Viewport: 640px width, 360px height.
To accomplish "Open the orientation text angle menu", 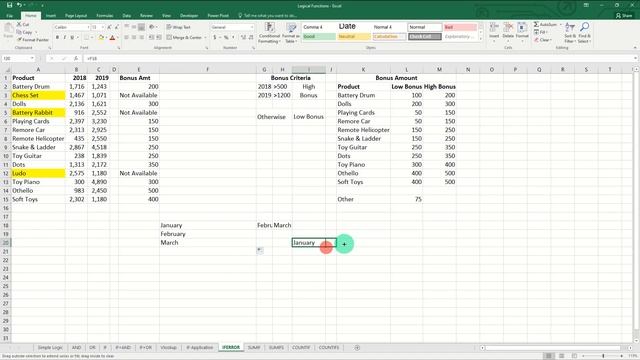I will pyautogui.click(x=153, y=27).
